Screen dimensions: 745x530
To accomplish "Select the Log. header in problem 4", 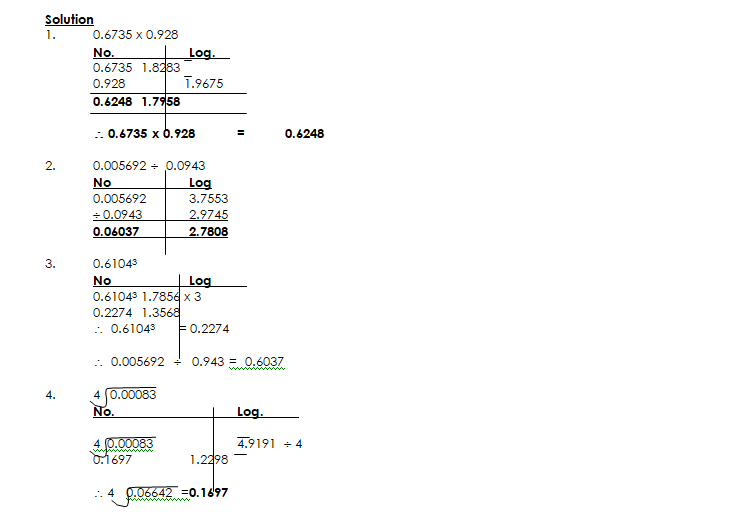I will coord(250,412).
